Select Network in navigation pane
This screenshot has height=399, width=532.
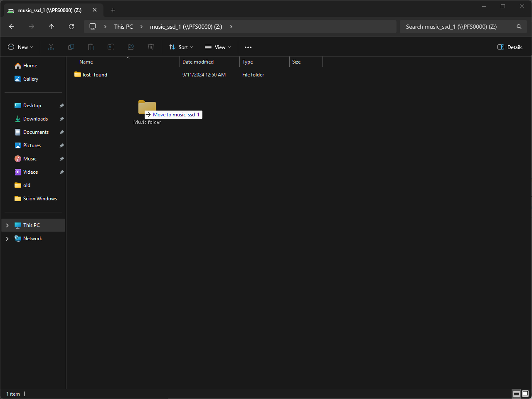[x=33, y=239]
